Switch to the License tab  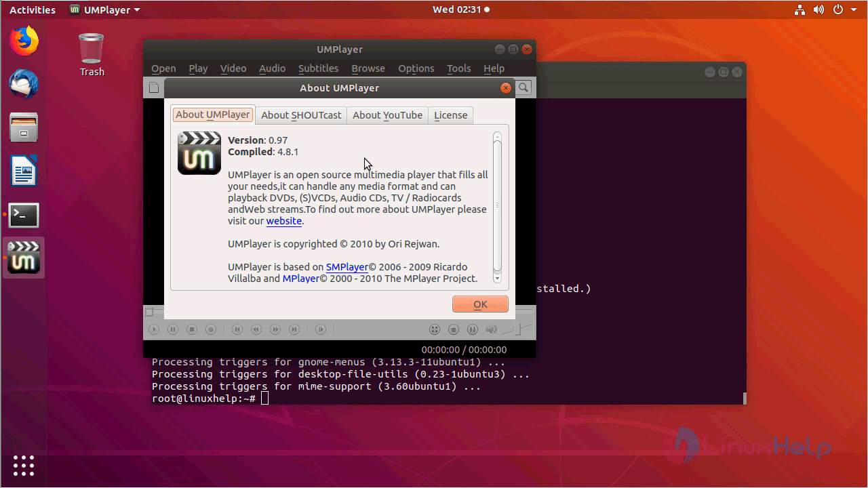point(451,115)
